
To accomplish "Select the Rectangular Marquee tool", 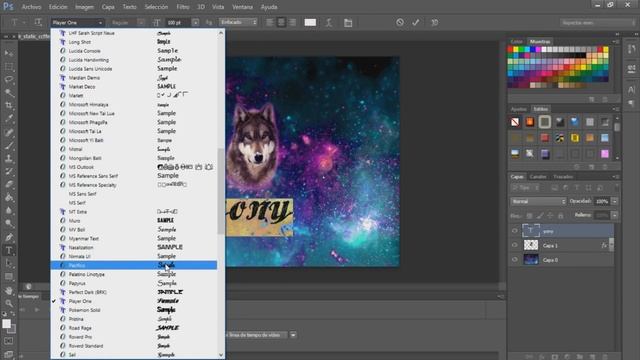I will click(x=9, y=67).
